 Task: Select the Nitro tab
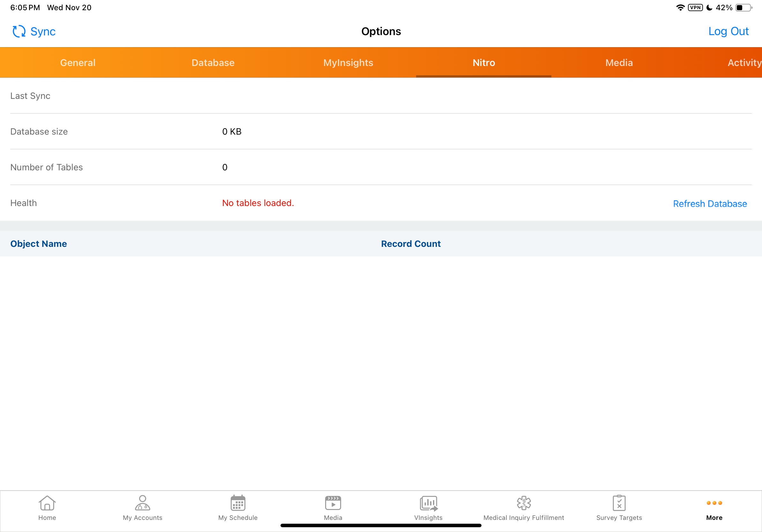[x=483, y=63]
